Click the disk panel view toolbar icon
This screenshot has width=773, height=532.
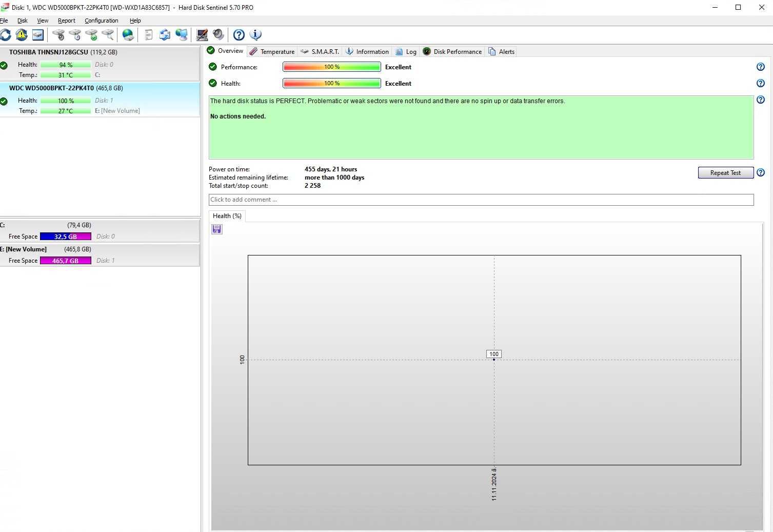coord(38,34)
